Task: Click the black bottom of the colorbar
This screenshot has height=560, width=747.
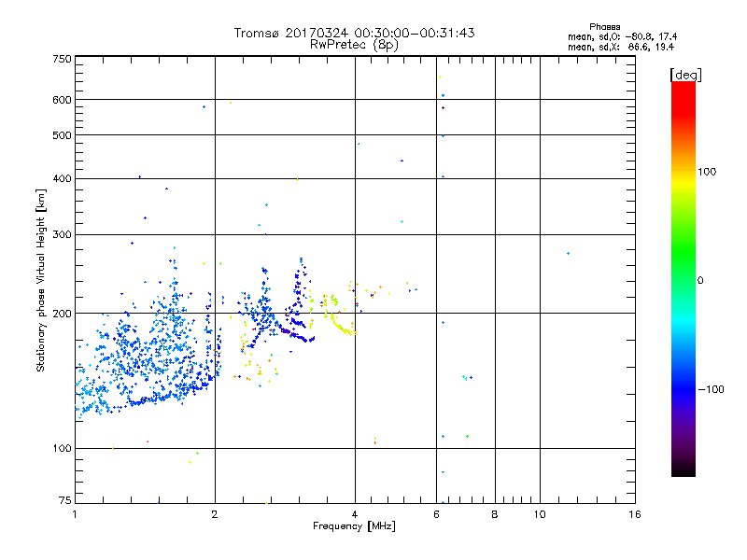Action: pos(684,469)
